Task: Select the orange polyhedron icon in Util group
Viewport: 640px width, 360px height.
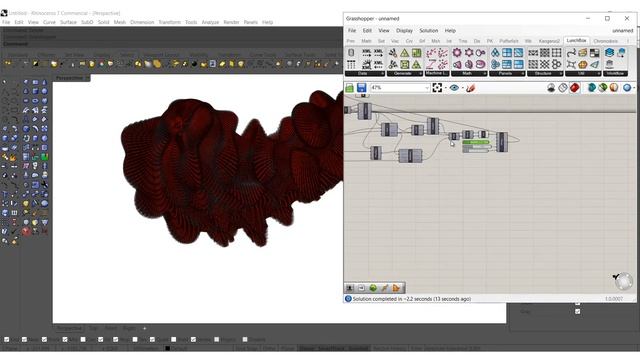Action: tap(583, 64)
